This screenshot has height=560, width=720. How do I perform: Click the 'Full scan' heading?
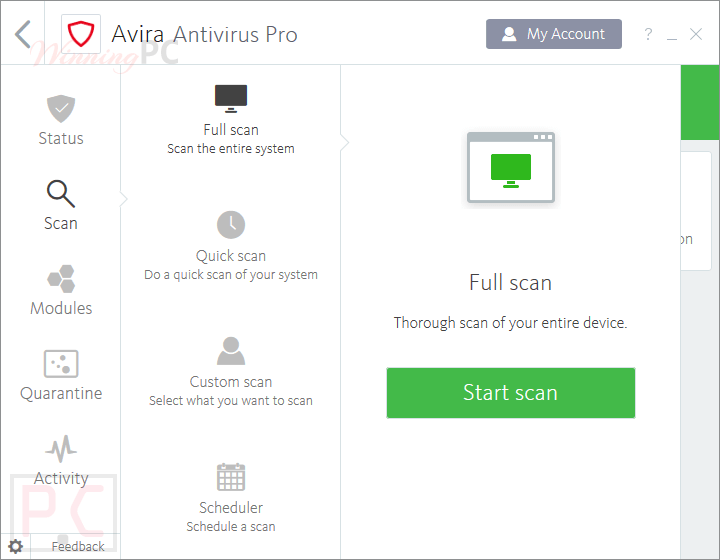510,283
